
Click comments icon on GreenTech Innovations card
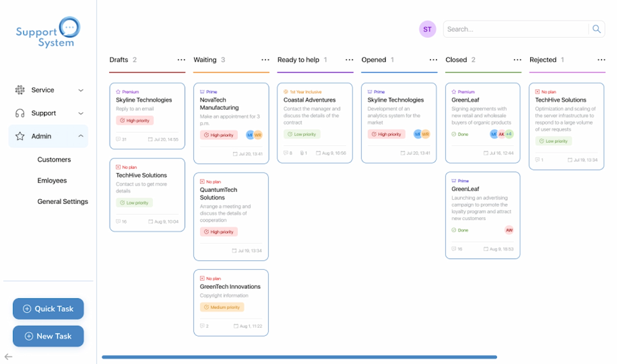(x=202, y=326)
